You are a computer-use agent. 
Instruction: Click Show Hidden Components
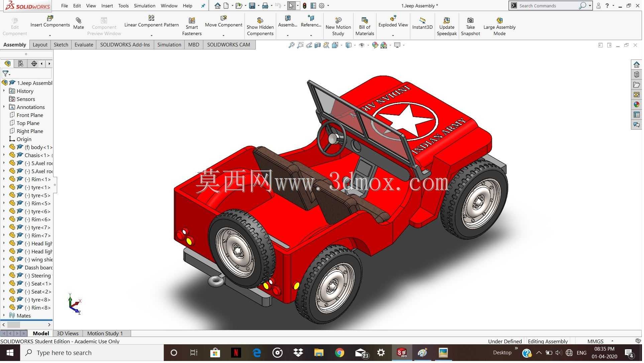point(260,27)
